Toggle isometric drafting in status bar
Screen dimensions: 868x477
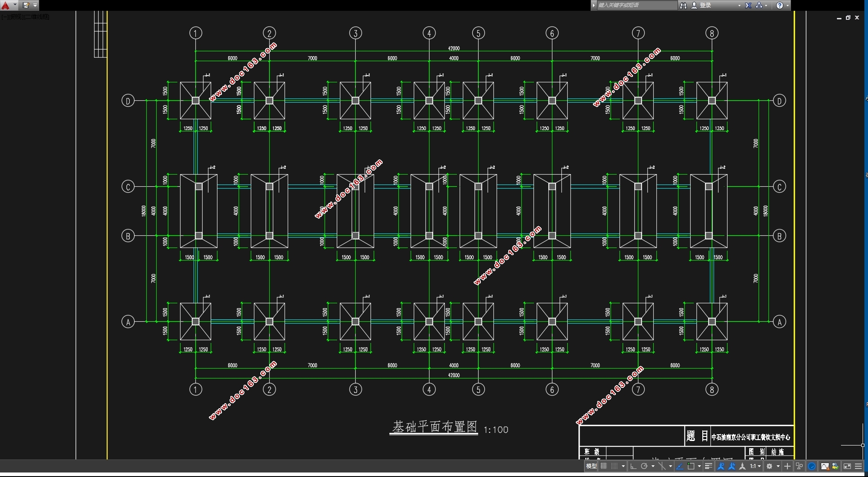pyautogui.click(x=662, y=466)
